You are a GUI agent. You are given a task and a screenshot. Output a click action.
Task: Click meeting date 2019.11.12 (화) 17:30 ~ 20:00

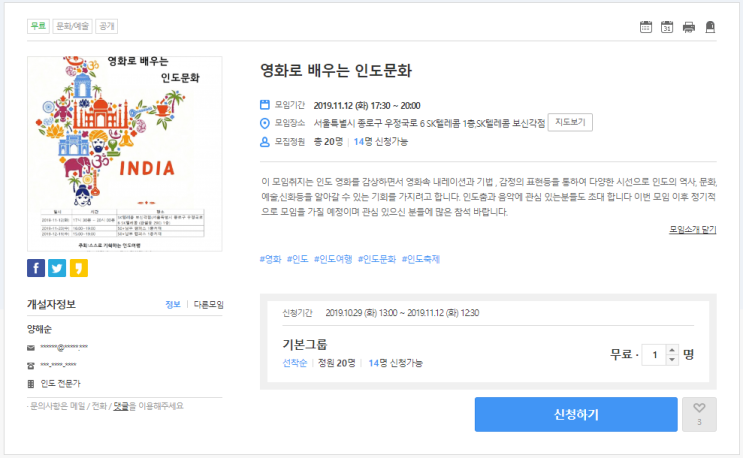pyautogui.click(x=367, y=106)
